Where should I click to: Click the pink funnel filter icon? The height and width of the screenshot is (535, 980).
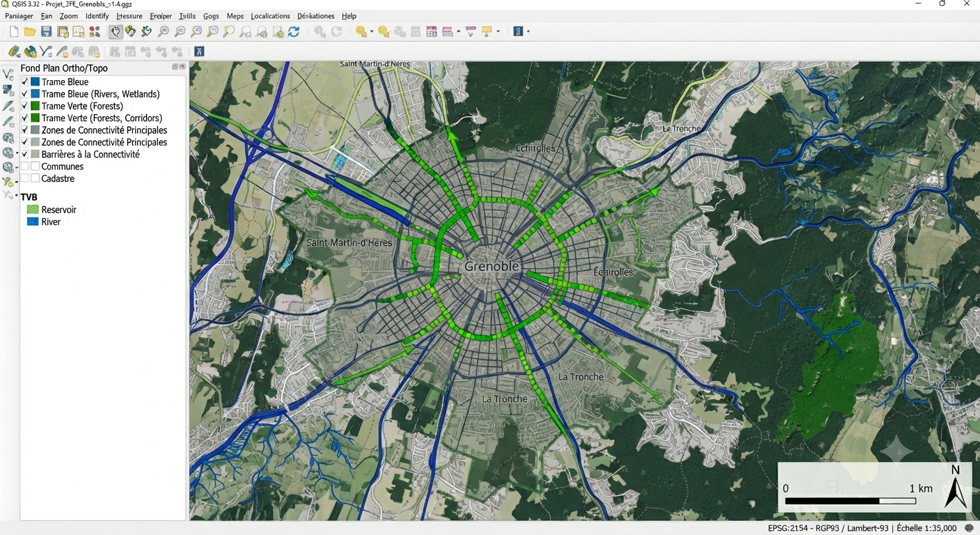(x=471, y=31)
